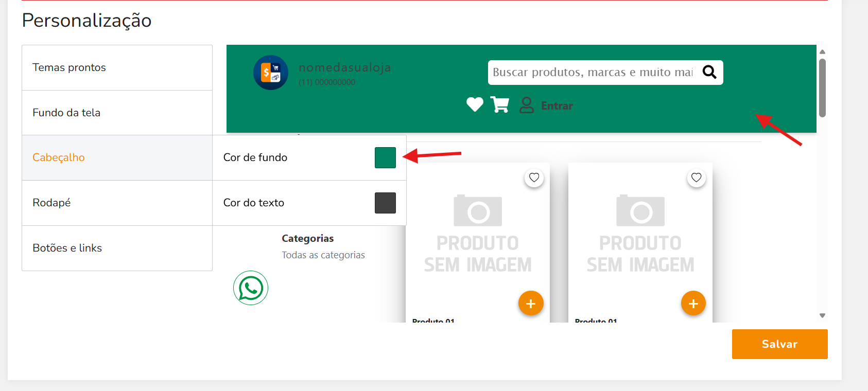Select Fundo da tela menu item
The height and width of the screenshot is (391, 868).
coord(117,113)
